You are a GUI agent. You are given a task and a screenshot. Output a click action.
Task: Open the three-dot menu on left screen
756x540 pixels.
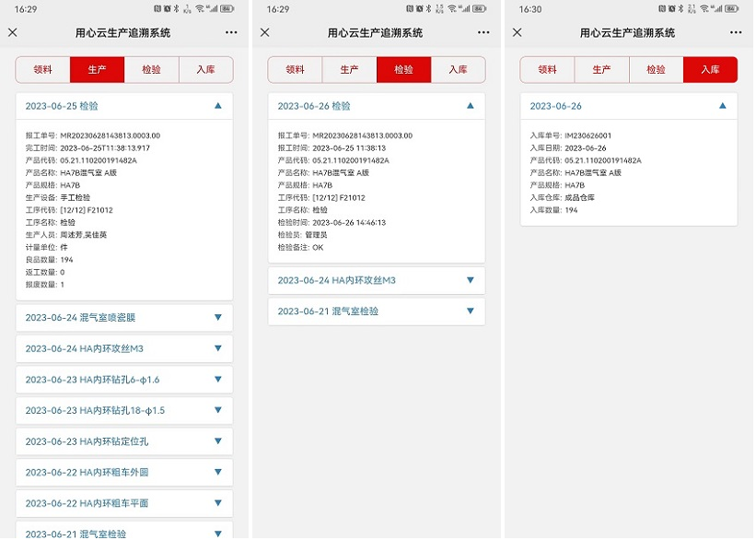click(x=231, y=32)
